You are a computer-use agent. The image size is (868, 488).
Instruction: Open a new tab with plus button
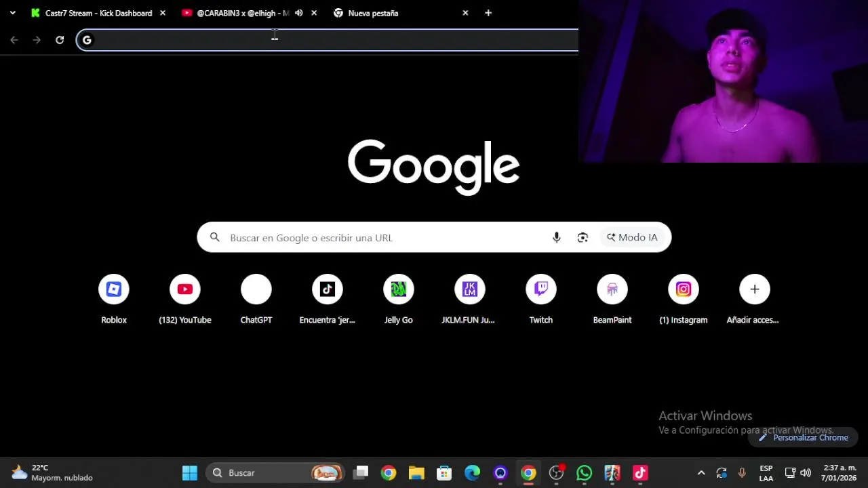[x=488, y=13]
